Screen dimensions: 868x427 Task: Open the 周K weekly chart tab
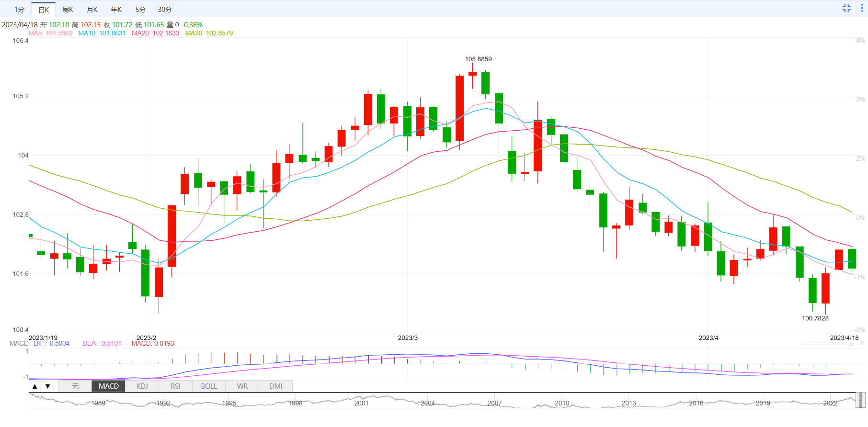pos(68,10)
